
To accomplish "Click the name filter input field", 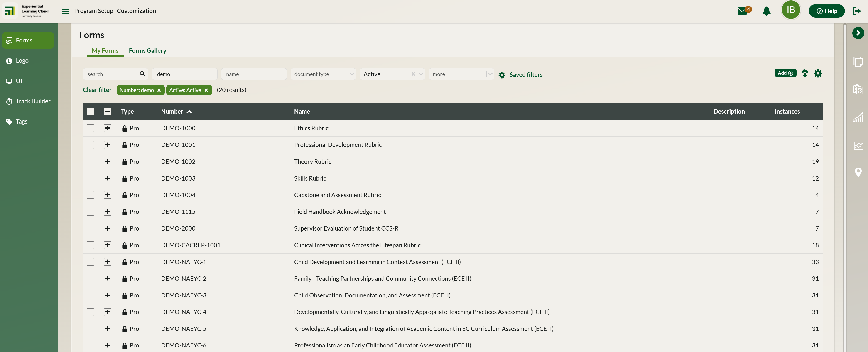I will point(254,74).
